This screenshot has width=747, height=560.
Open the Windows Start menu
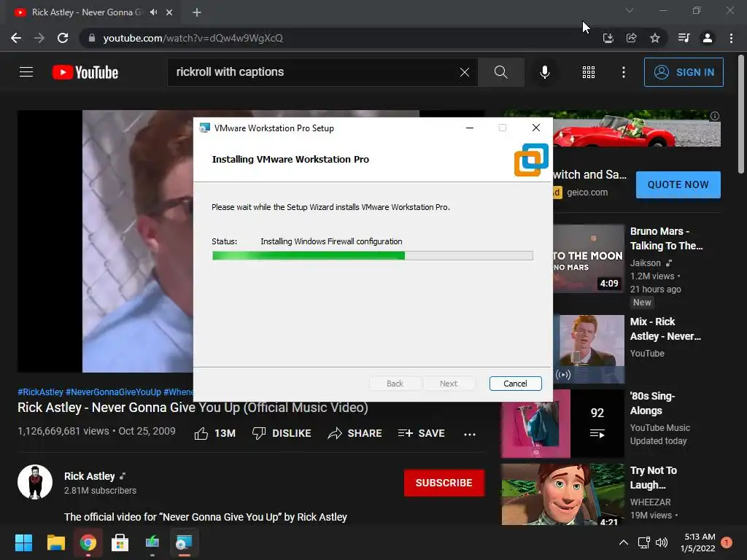pyautogui.click(x=23, y=542)
